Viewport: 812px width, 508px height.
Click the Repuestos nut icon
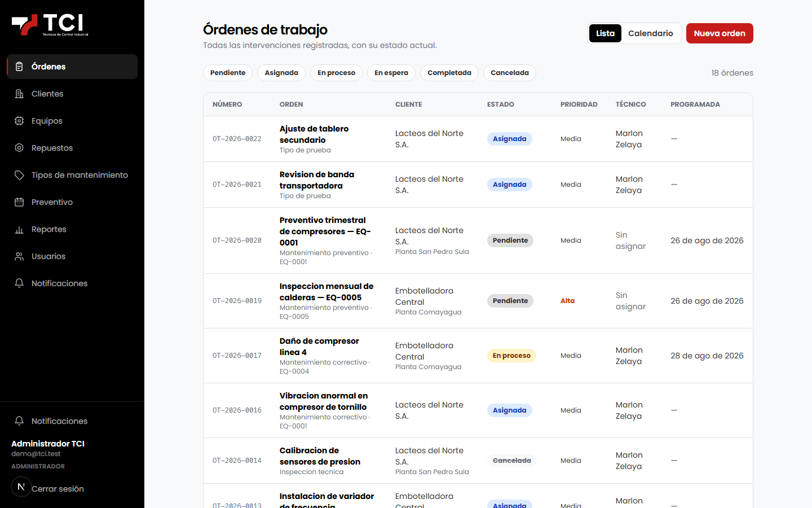(19, 148)
